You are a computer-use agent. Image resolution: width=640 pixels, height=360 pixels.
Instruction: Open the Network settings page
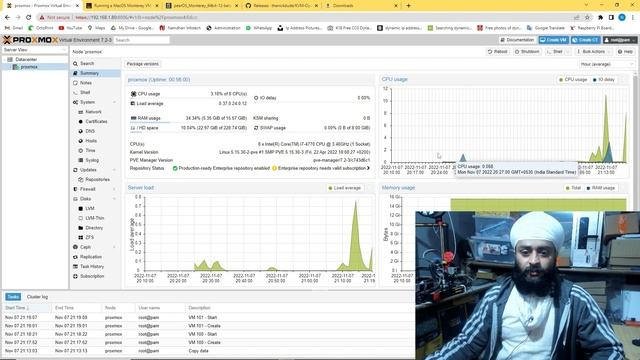coord(93,112)
